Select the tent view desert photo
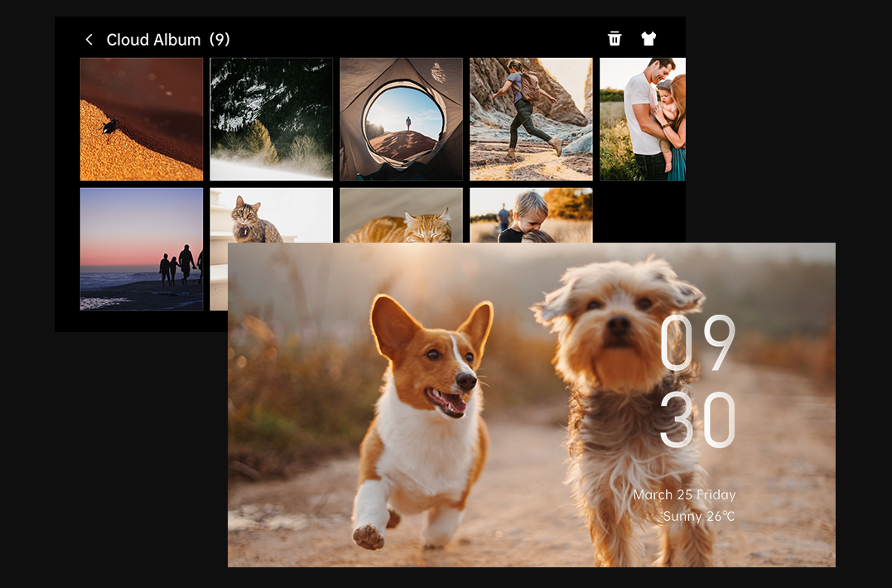 (401, 119)
